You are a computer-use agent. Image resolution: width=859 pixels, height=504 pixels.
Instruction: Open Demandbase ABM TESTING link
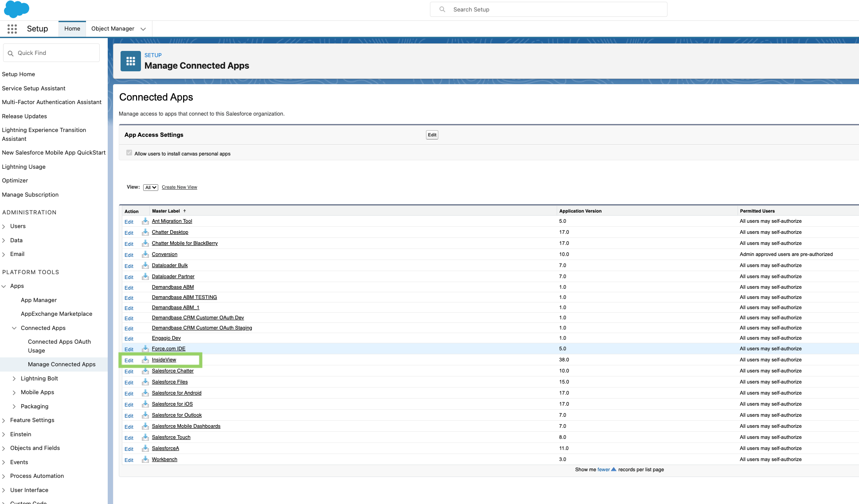point(184,297)
